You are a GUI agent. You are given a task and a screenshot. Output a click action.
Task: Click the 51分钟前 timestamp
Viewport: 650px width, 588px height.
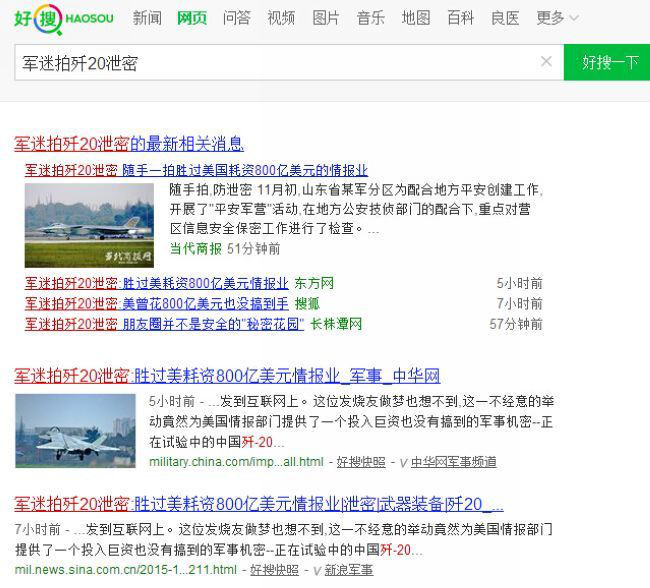click(253, 249)
